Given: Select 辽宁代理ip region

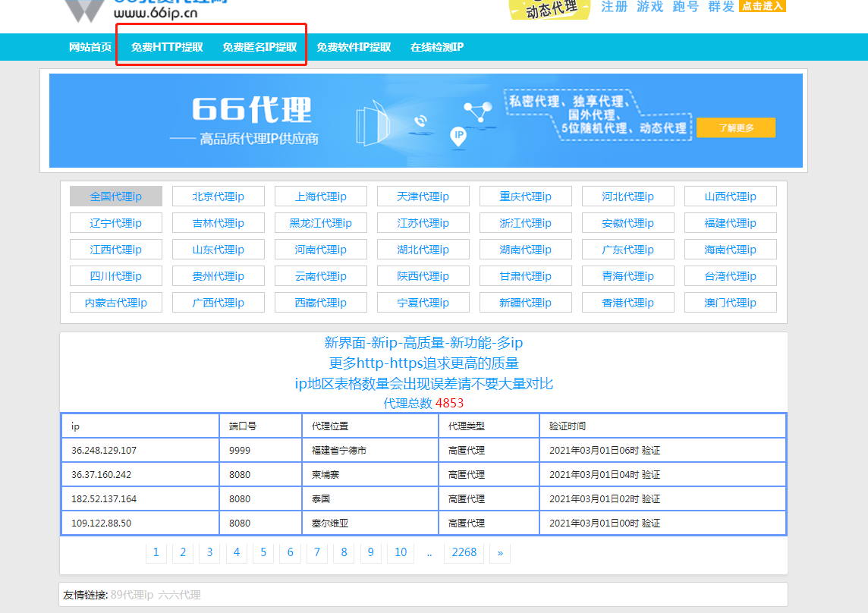Looking at the screenshot, I should (115, 222).
